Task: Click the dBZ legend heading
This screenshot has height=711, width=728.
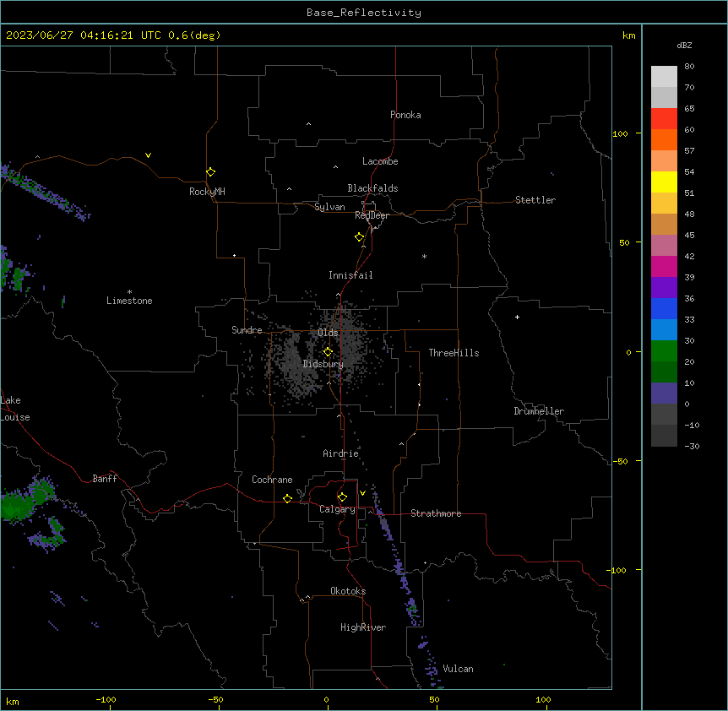Action: click(684, 46)
